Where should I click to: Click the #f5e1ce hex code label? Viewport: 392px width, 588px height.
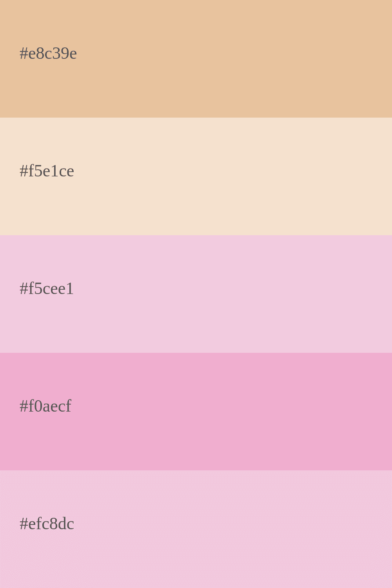(47, 171)
